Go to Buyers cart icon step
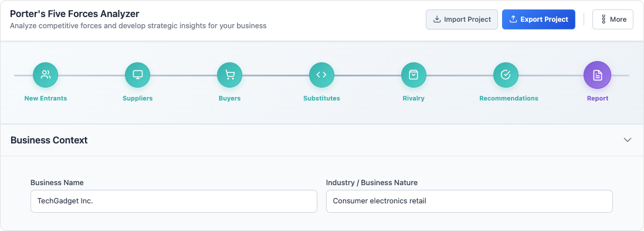This screenshot has height=231, width=644. point(229,75)
